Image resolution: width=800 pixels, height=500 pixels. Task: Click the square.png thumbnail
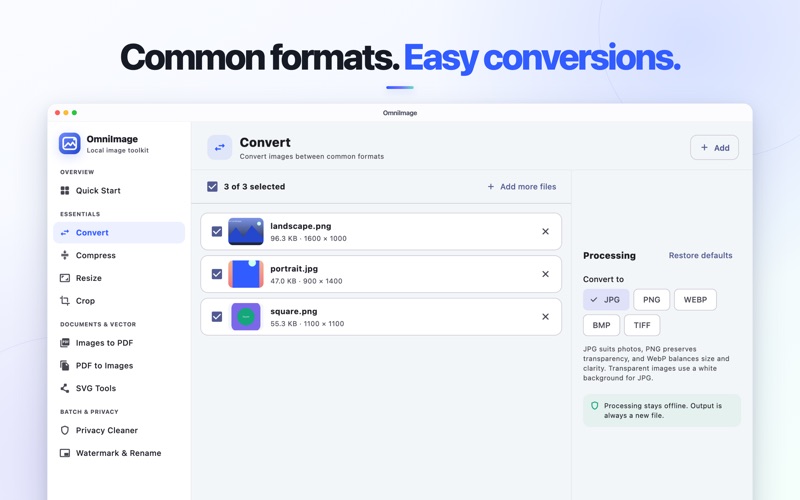pyautogui.click(x=246, y=317)
